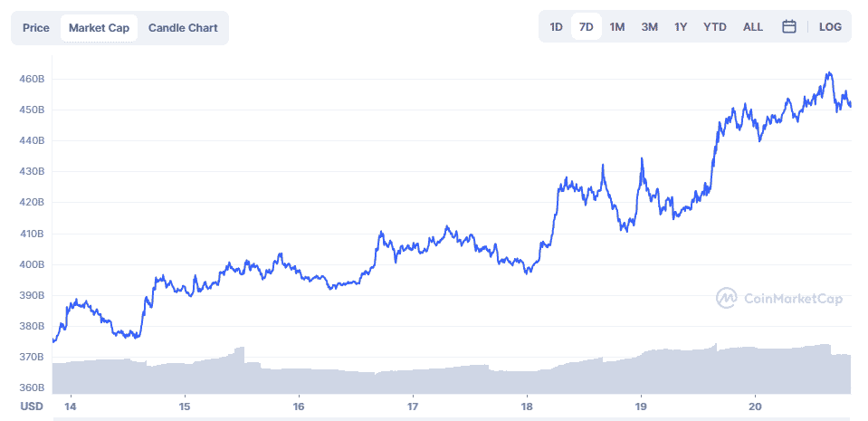Click the peak of the market cap line
This screenshot has height=421, width=868.
tap(828, 73)
